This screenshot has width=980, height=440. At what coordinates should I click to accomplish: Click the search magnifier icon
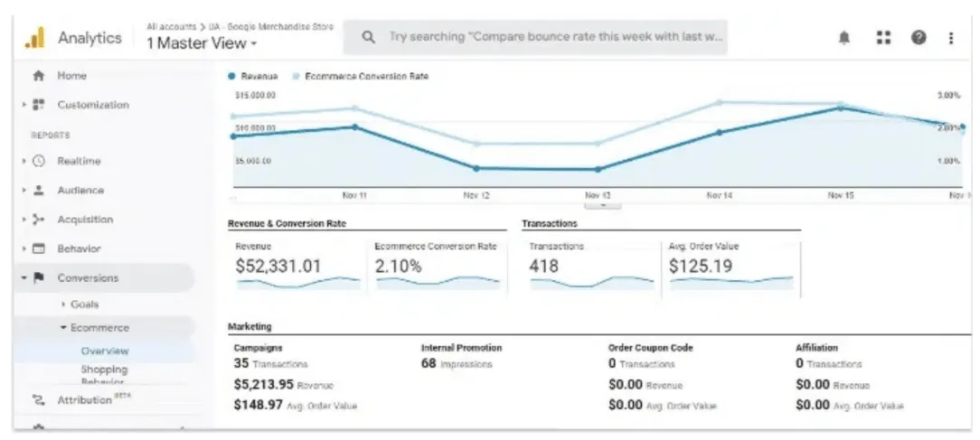click(x=369, y=38)
